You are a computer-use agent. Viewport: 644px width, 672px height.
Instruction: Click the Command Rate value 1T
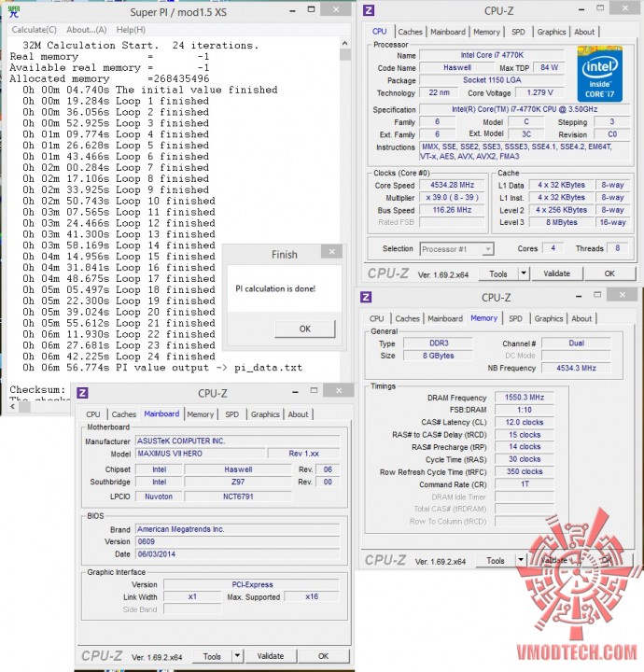(524, 483)
